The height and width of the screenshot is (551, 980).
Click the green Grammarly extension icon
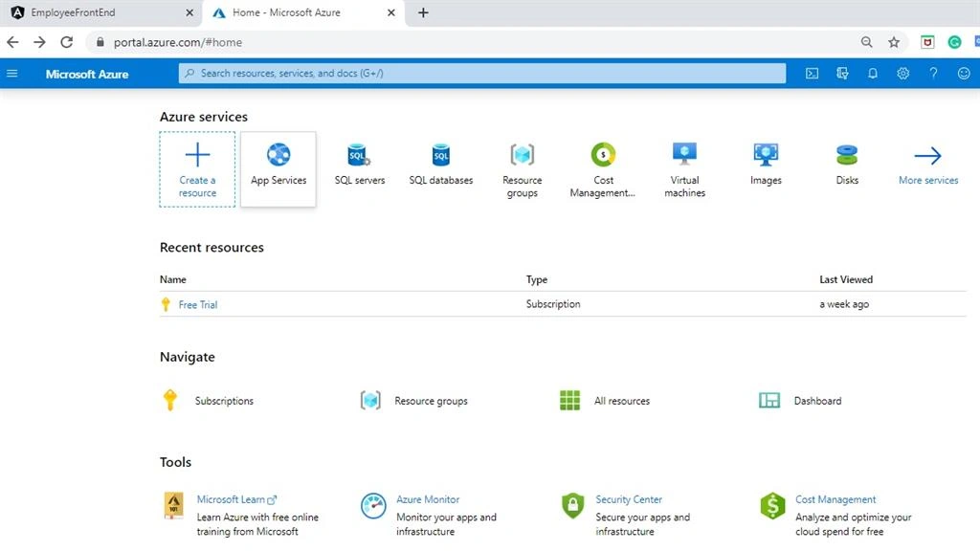954,42
